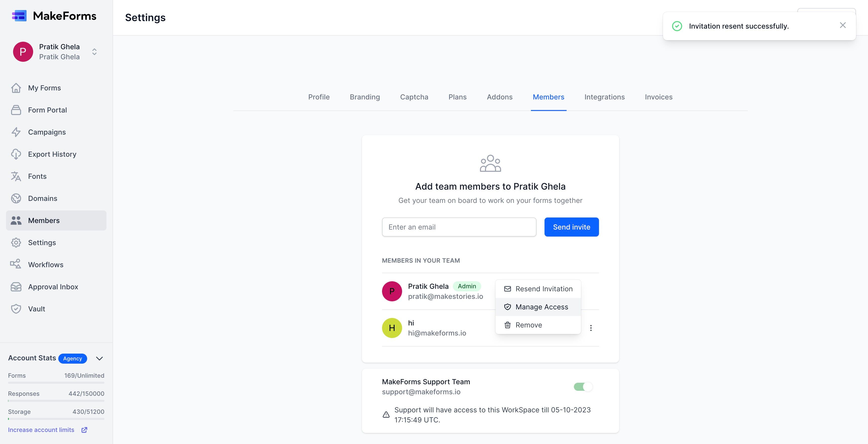Click the Pratik Ghela avatar in sidebar

[x=23, y=51]
